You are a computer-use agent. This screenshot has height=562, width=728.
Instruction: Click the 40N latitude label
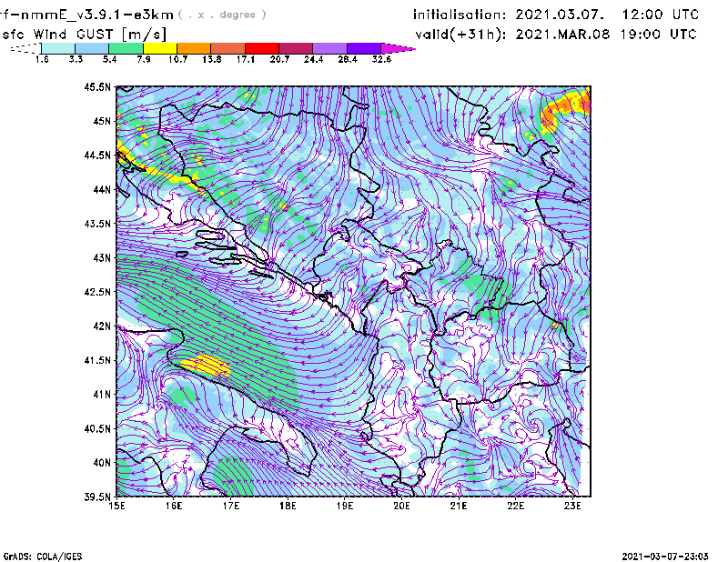coord(102,463)
